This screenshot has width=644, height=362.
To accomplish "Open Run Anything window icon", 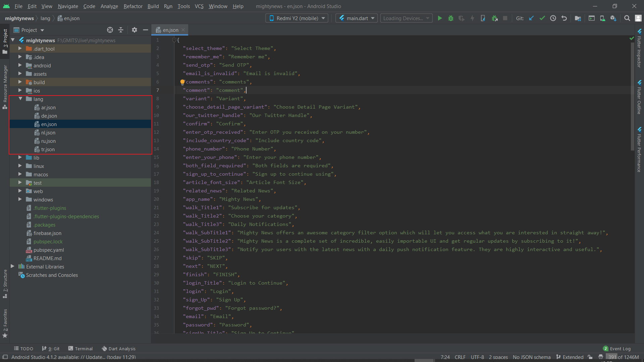I will (x=592, y=18).
